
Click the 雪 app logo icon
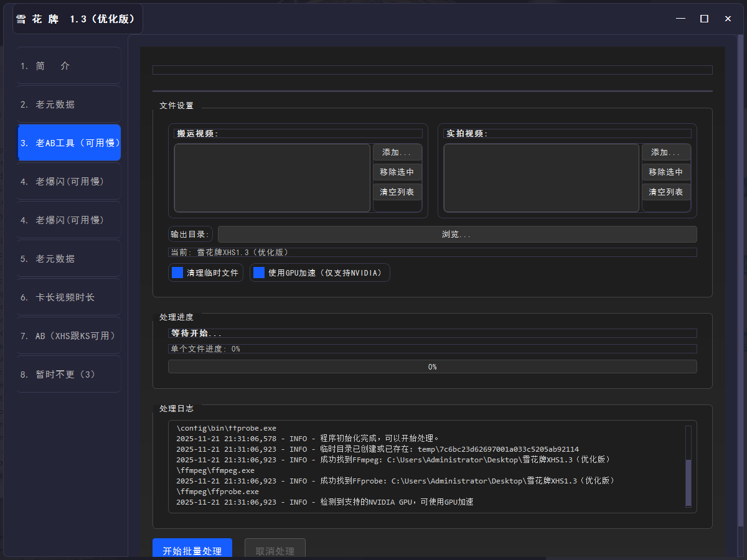21,19
